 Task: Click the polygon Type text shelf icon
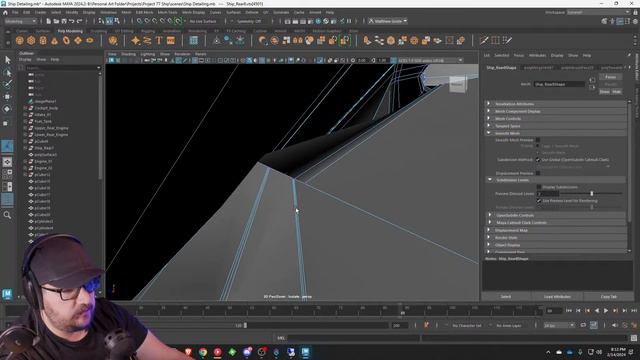point(159,40)
